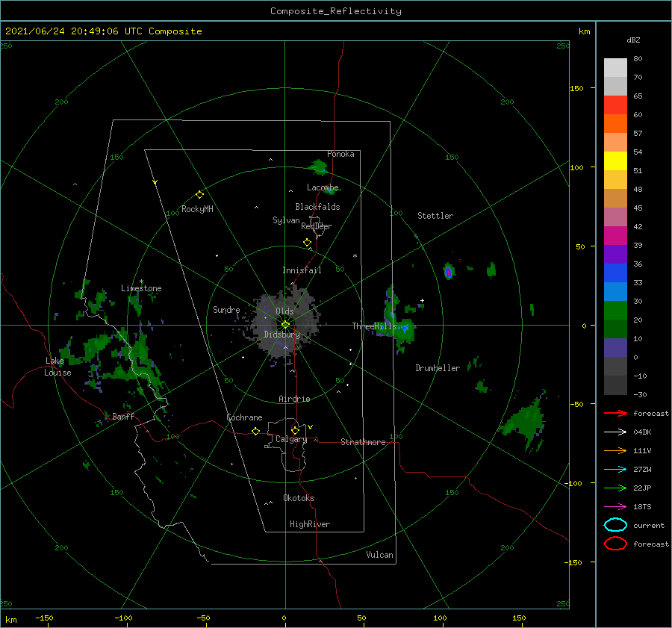Click the green 30 dBZ color swatch
Viewport: 672px width, 628px height.
tap(615, 311)
